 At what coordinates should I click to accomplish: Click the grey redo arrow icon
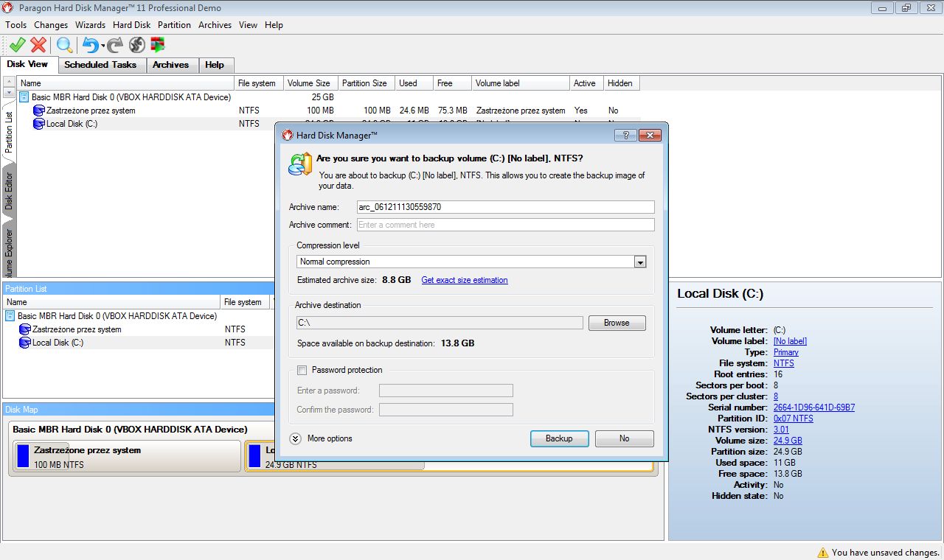point(115,45)
